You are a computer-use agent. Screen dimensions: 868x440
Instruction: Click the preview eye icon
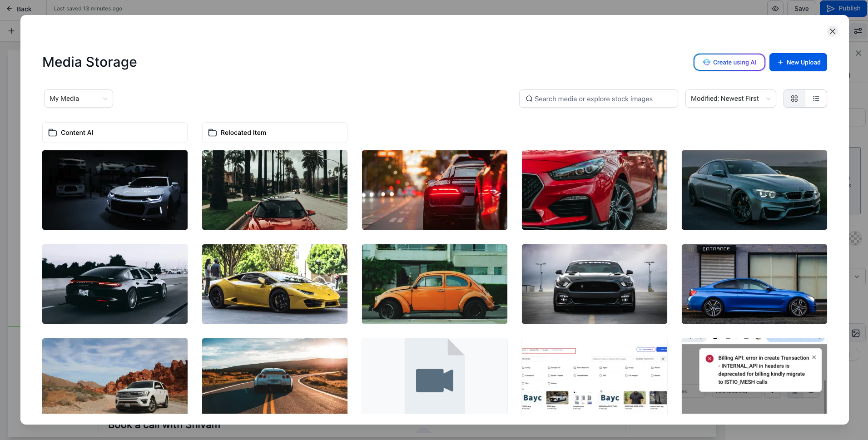pyautogui.click(x=775, y=9)
